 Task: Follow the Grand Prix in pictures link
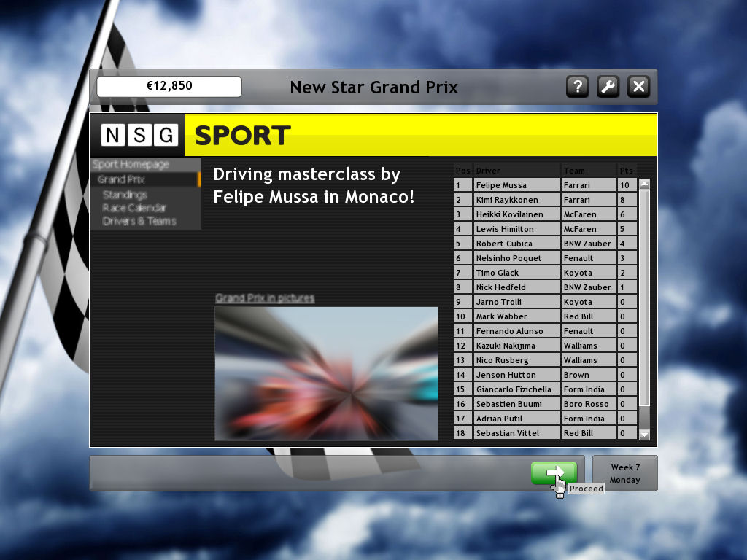pyautogui.click(x=265, y=298)
